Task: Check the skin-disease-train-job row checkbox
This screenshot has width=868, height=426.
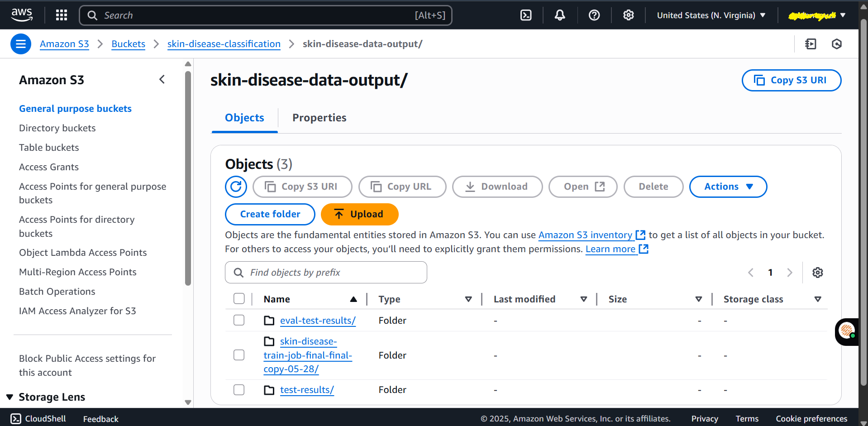Action: pyautogui.click(x=239, y=355)
